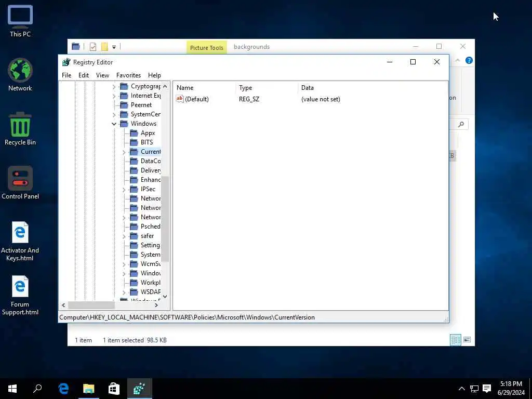The image size is (532, 399).
Task: Click the Registry Editor title bar icon
Action: [66, 62]
